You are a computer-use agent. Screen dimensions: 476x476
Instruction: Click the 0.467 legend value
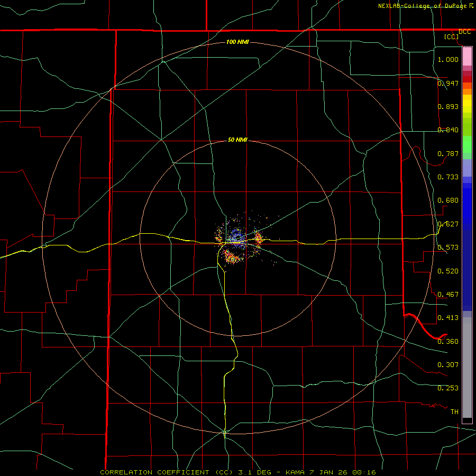point(448,294)
